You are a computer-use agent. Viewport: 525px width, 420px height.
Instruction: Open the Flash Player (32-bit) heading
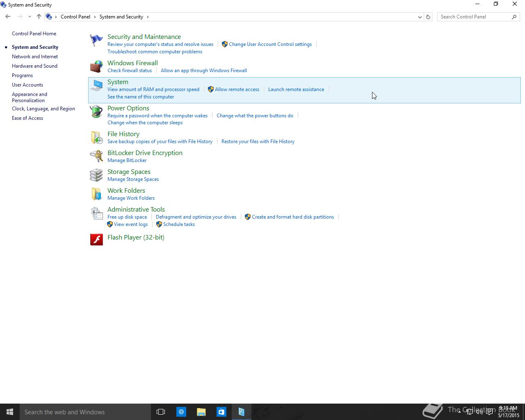point(136,237)
